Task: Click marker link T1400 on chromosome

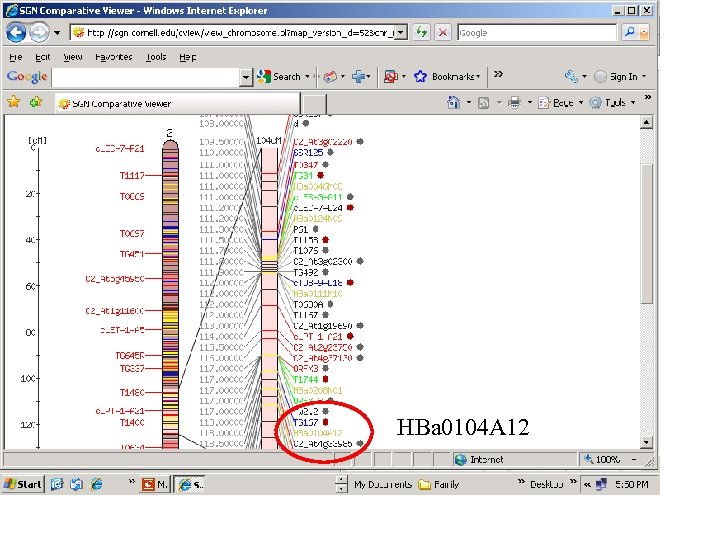Action: (x=132, y=422)
